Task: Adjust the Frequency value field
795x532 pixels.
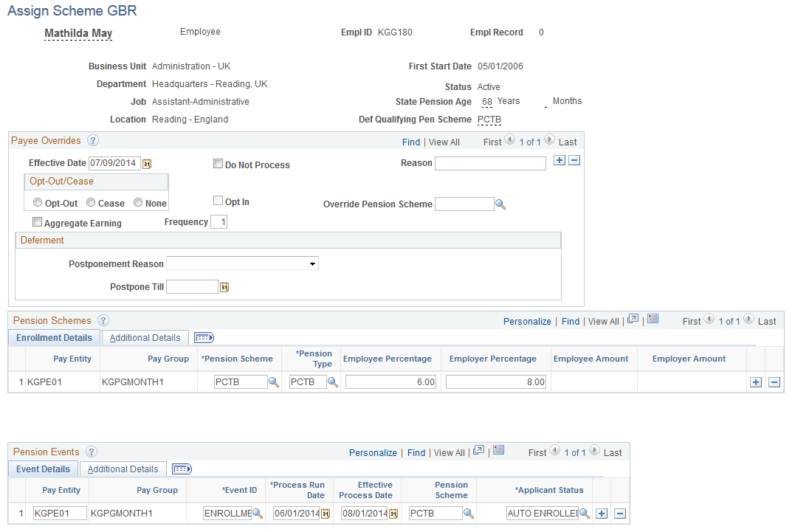Action: pyautogui.click(x=218, y=221)
